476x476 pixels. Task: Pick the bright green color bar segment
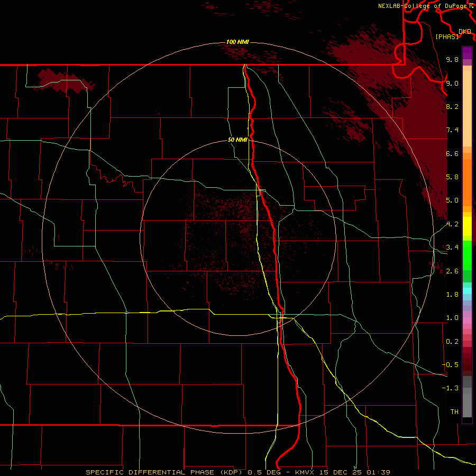click(467, 255)
